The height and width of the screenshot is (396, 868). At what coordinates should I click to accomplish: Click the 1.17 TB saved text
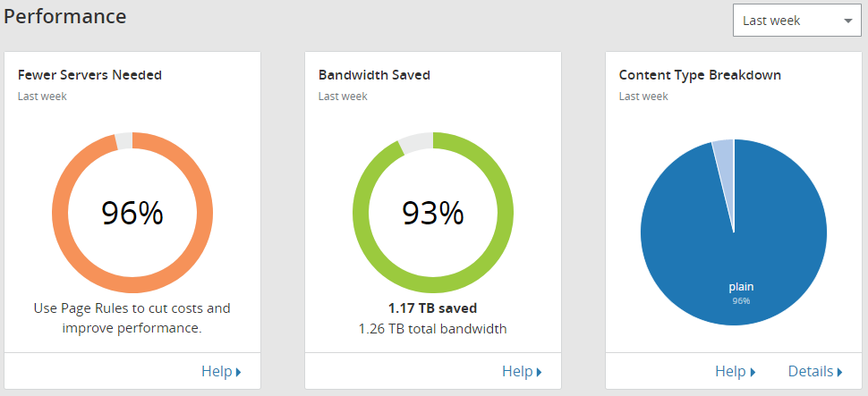[x=432, y=308]
